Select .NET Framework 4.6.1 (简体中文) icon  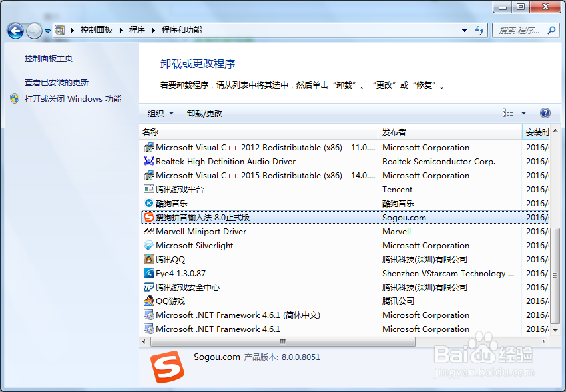click(148, 315)
